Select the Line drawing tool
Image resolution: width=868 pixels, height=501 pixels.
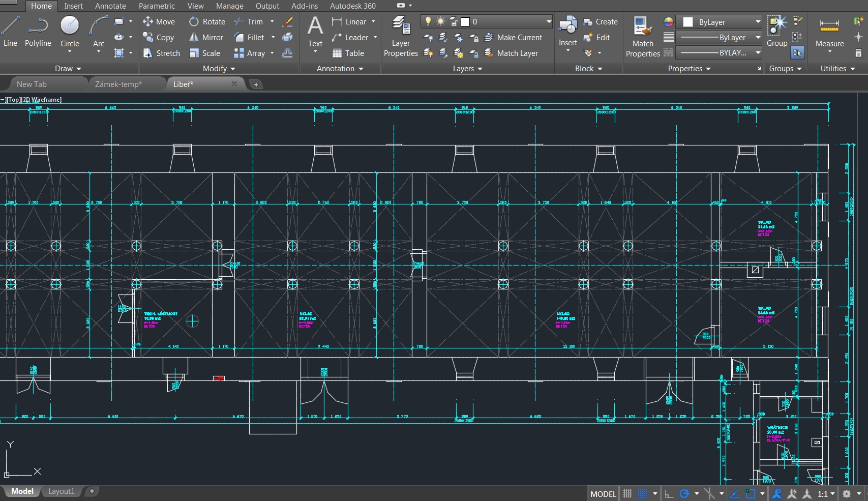tap(10, 32)
